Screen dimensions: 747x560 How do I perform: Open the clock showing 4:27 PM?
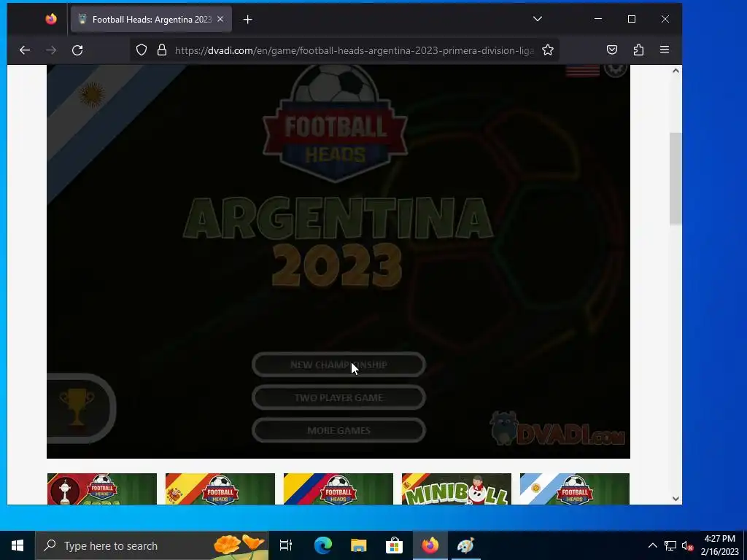pyautogui.click(x=719, y=545)
